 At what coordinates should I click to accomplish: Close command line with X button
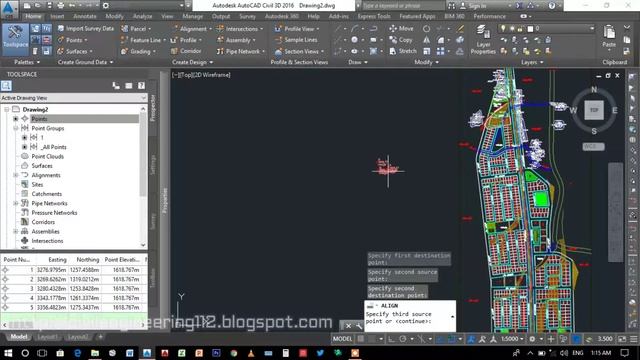[348, 326]
